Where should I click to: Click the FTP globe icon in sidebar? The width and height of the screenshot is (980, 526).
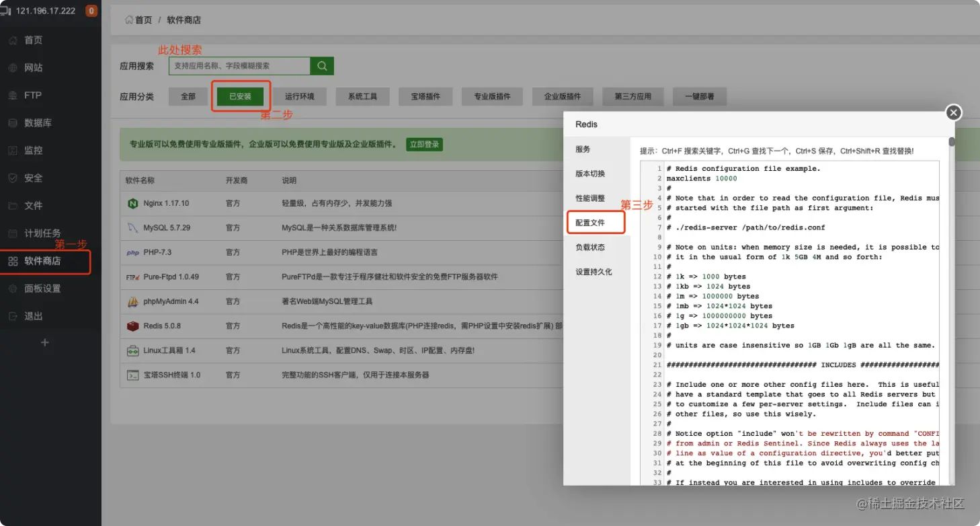pos(13,96)
